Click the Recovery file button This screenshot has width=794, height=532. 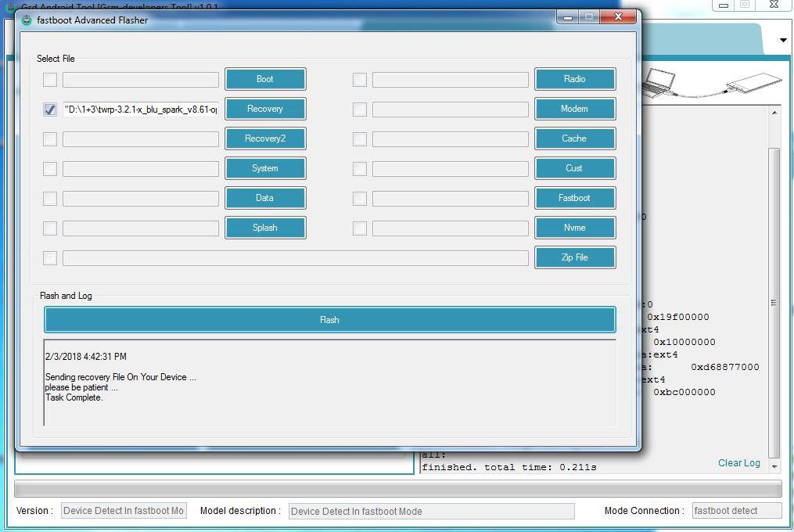click(x=265, y=109)
